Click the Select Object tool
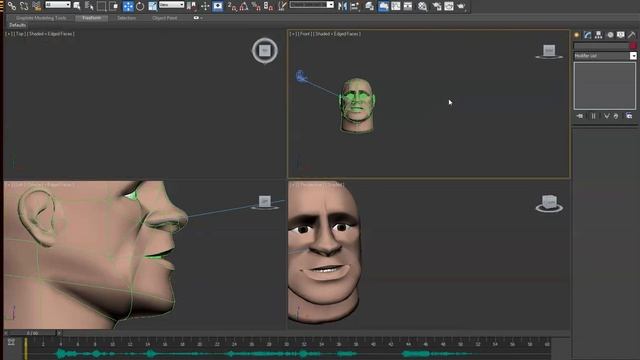Viewport: 640px width, 360px height. pyautogui.click(x=77, y=6)
